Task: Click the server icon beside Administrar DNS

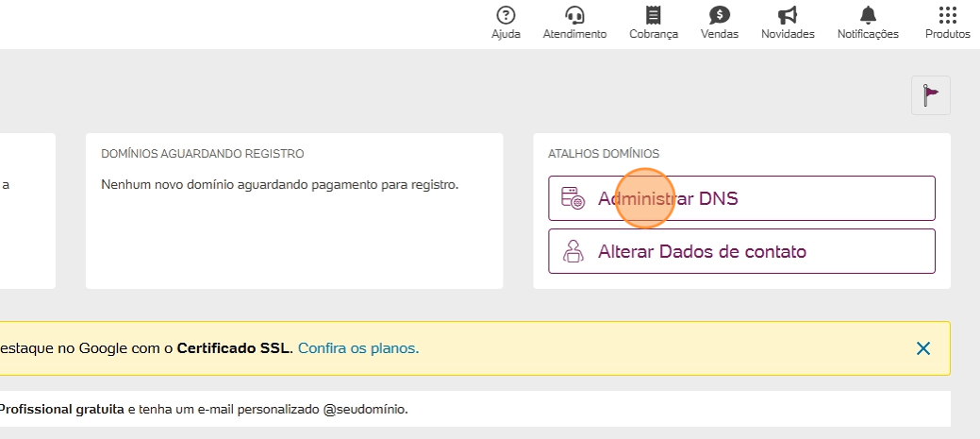Action: 573,198
